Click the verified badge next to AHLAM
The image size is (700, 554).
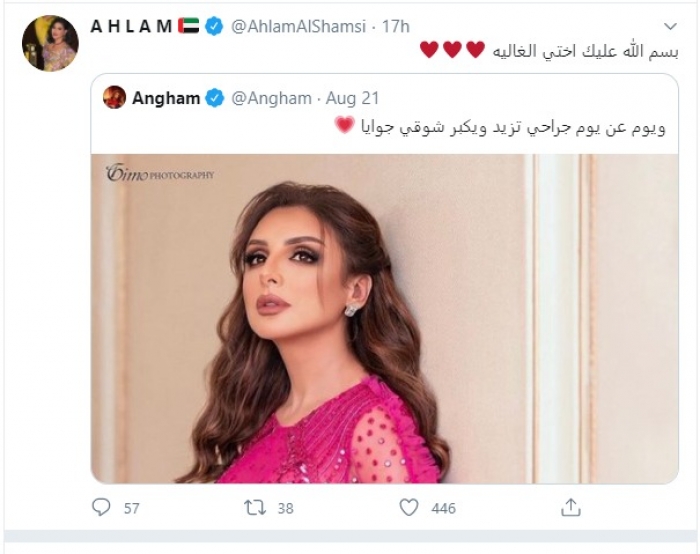(214, 26)
